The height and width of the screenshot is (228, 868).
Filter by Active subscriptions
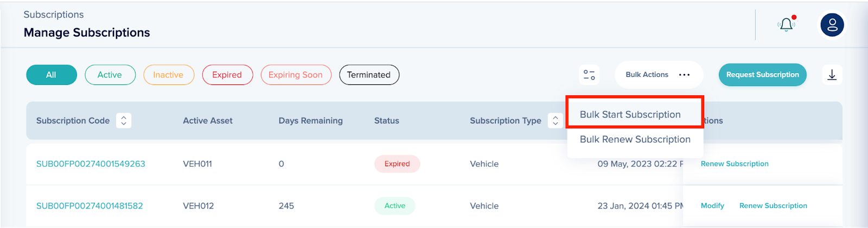110,75
